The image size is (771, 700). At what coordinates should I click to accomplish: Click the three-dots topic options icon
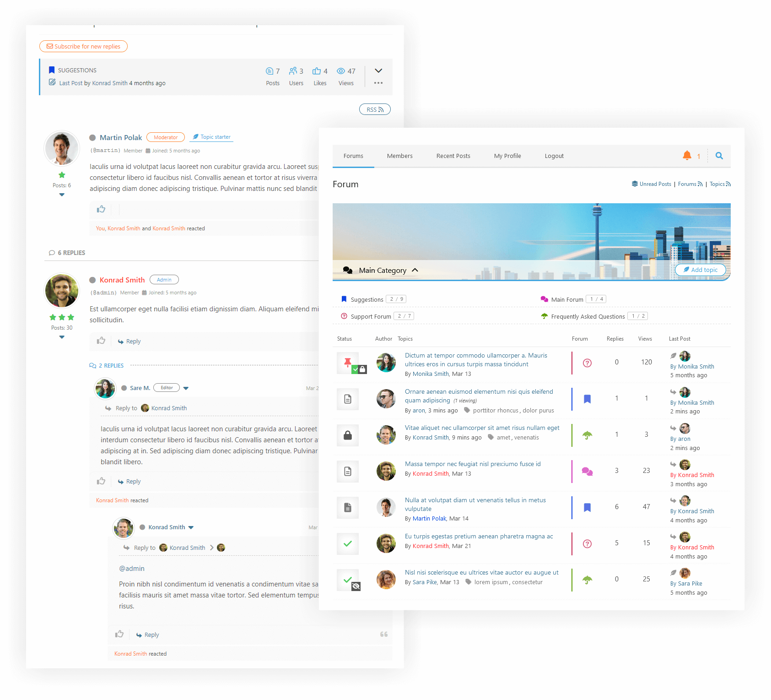tap(378, 83)
